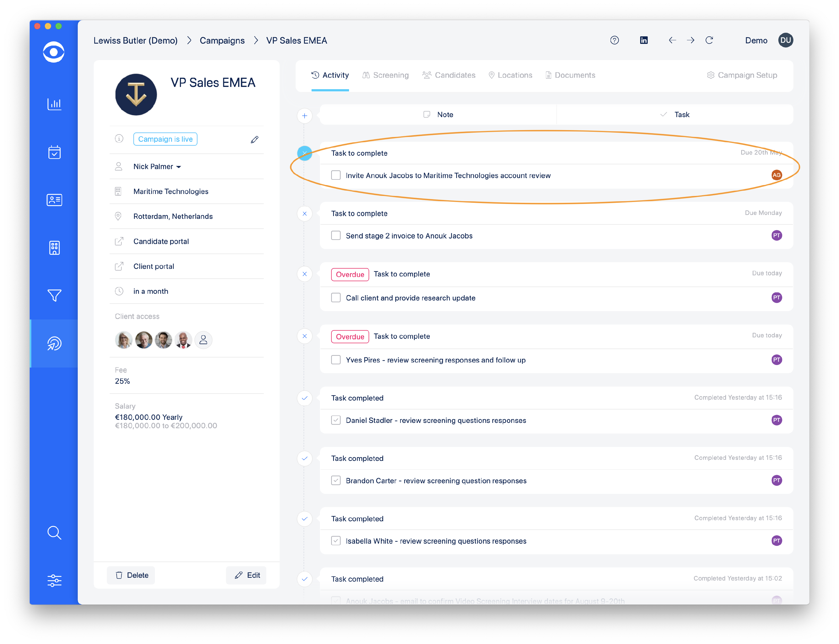The image size is (839, 644).
Task: Open the Campaign Setup tab
Action: coord(742,75)
